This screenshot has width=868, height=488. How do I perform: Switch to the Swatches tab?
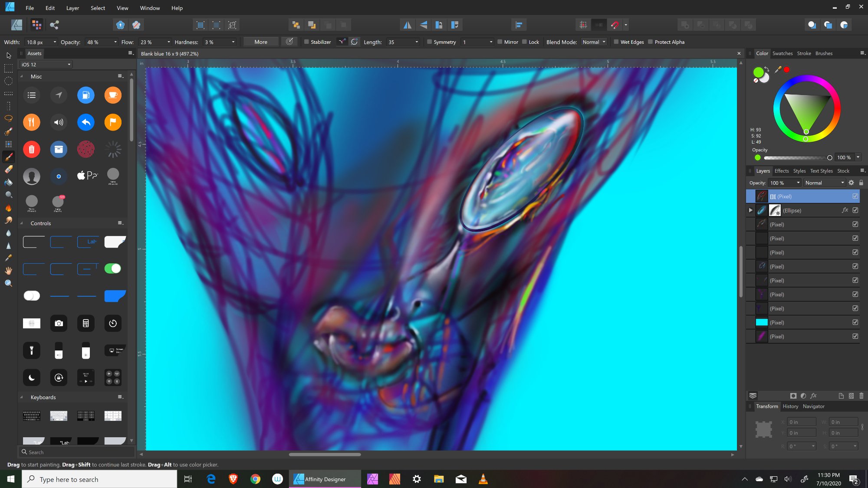pyautogui.click(x=782, y=53)
